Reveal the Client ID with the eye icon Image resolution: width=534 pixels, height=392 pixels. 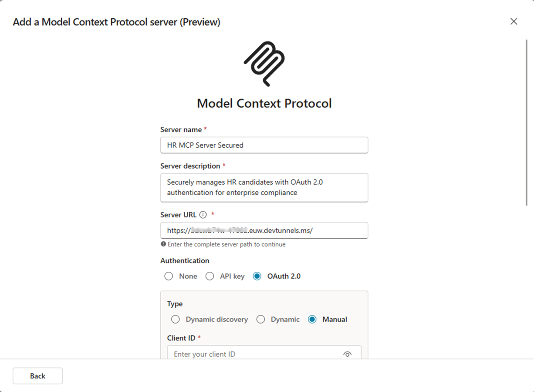(x=347, y=354)
